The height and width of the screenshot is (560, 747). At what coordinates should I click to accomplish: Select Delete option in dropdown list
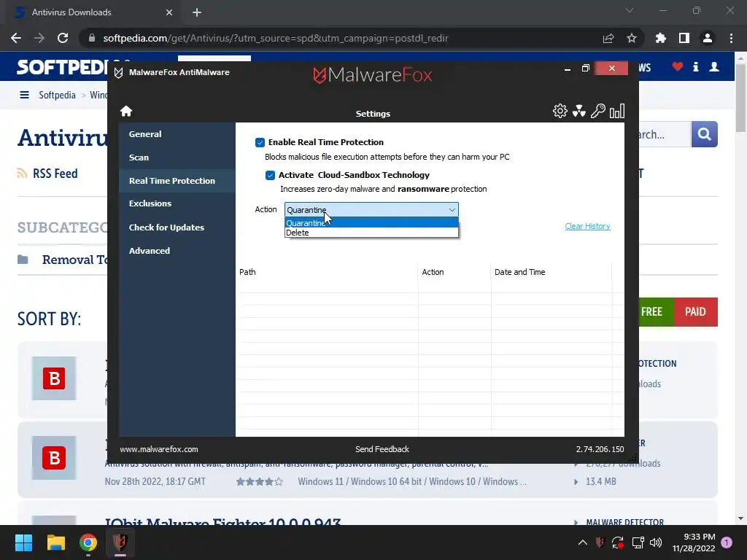point(371,233)
